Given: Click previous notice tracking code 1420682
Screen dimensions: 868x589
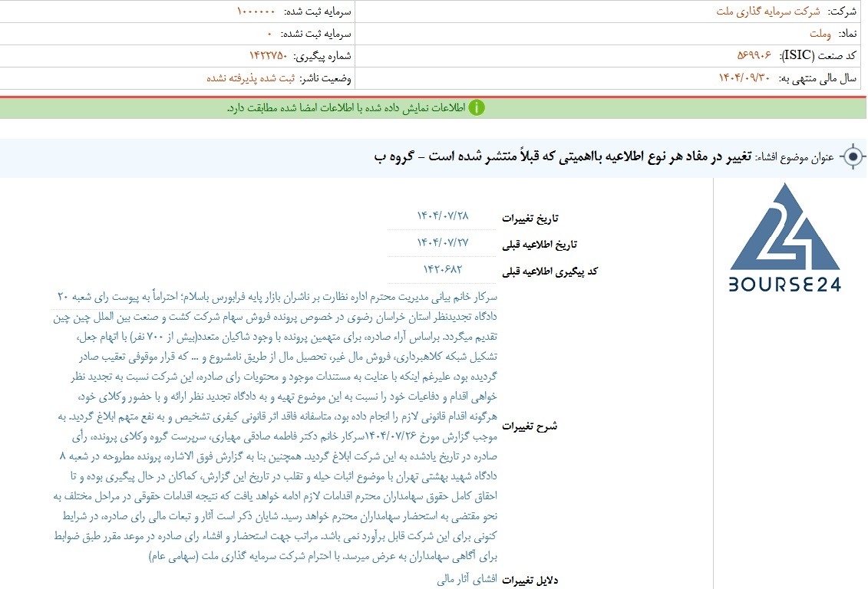Looking at the screenshot, I should [442, 268].
